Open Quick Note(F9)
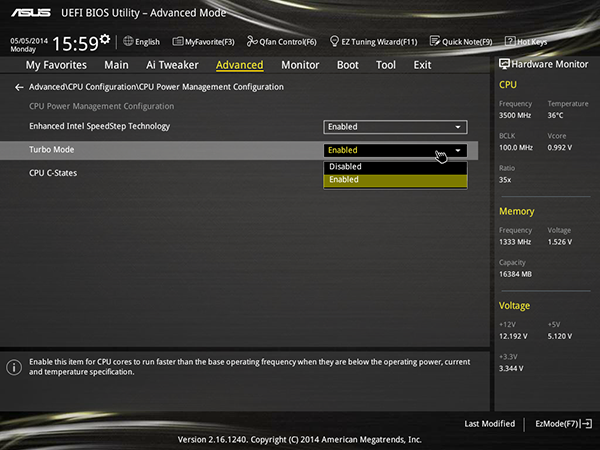 [461, 41]
